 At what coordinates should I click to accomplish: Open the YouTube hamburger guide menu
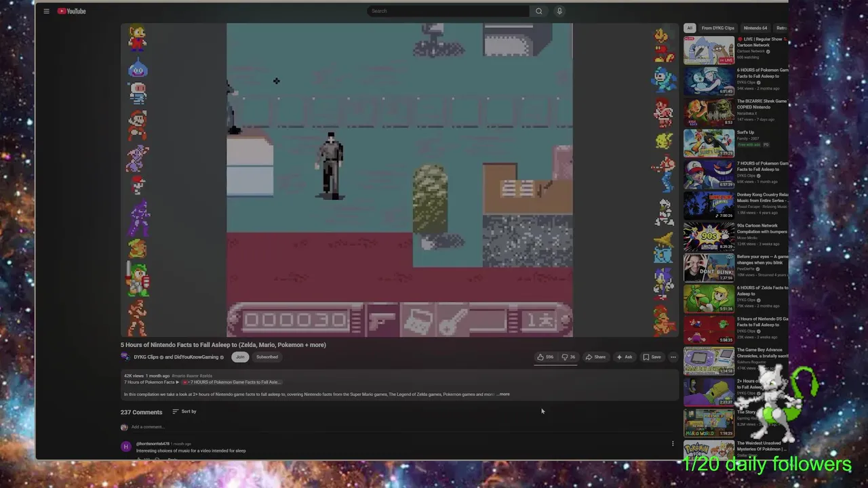click(46, 11)
